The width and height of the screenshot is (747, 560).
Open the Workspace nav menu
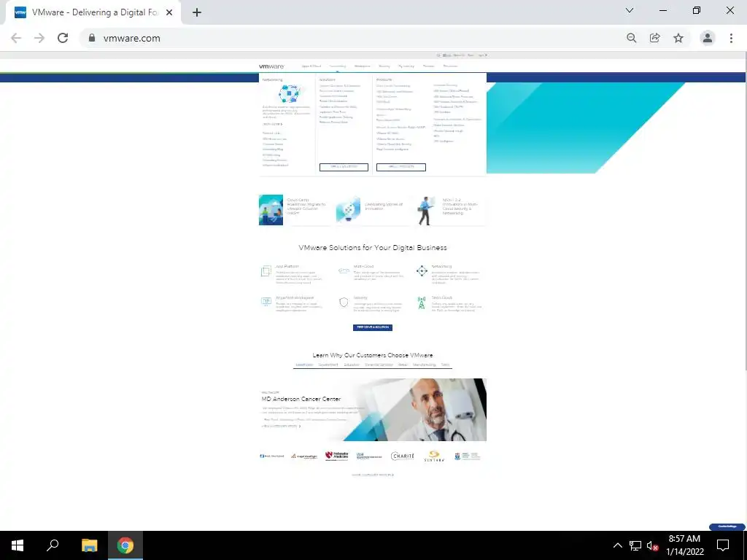(363, 66)
